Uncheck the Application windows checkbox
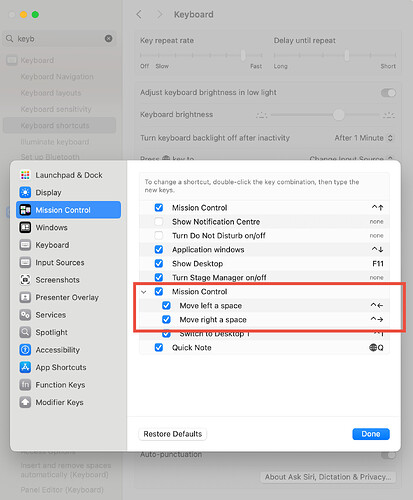 click(x=159, y=249)
